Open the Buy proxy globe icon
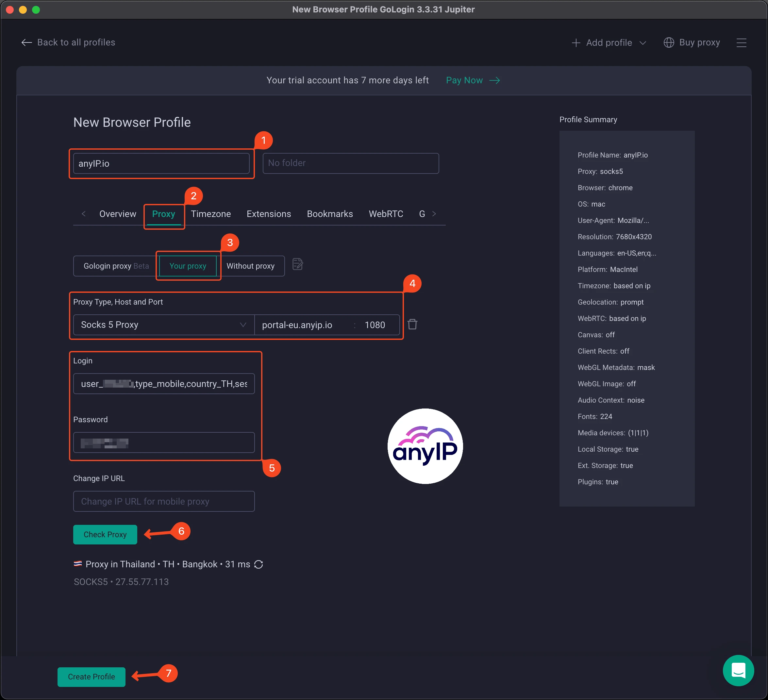Screen dimensions: 768x700 tap(669, 42)
